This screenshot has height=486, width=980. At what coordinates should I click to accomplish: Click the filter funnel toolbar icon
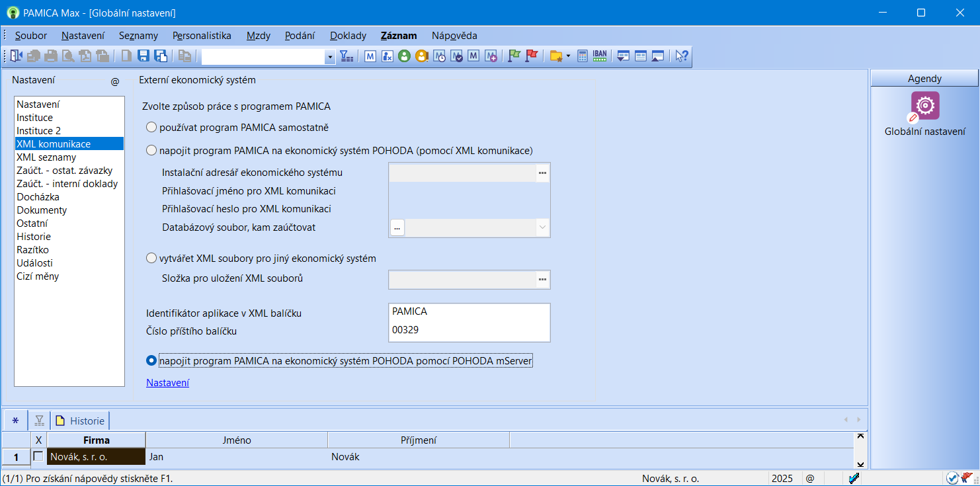click(347, 56)
